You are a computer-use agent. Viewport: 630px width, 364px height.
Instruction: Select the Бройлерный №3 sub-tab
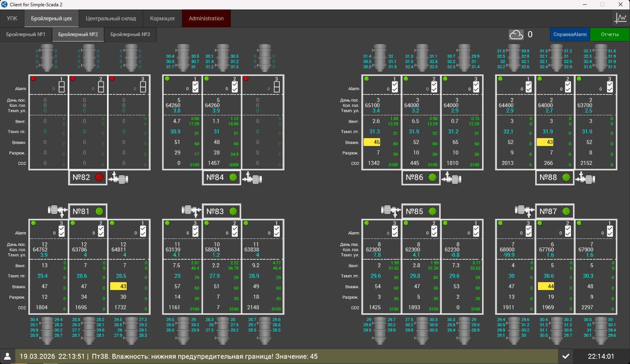(x=130, y=34)
